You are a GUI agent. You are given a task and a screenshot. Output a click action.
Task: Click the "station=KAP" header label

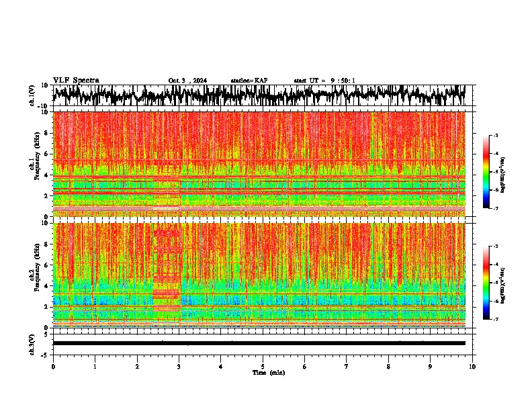(x=249, y=81)
